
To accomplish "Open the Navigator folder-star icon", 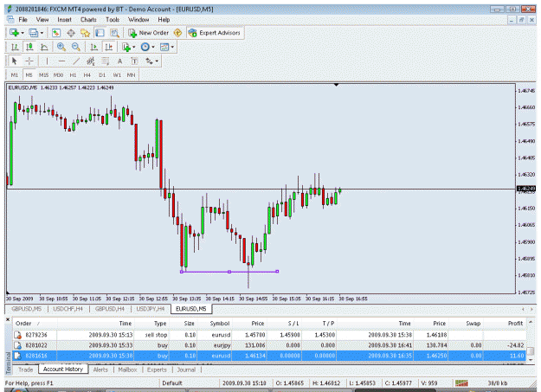I will click(85, 33).
